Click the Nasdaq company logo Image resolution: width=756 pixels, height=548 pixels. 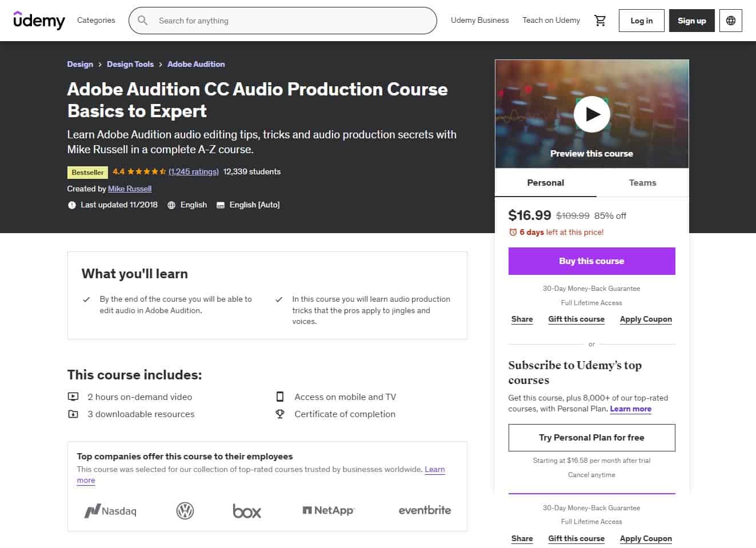coord(110,511)
